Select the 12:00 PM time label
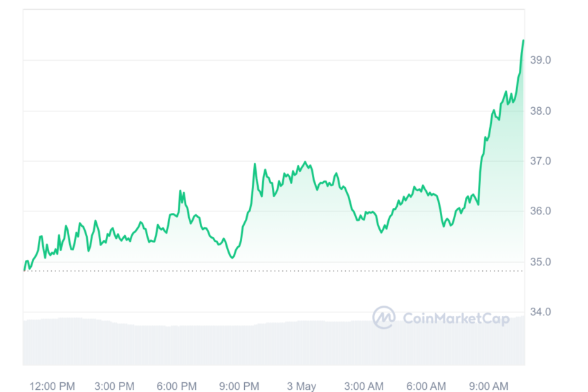 point(52,386)
